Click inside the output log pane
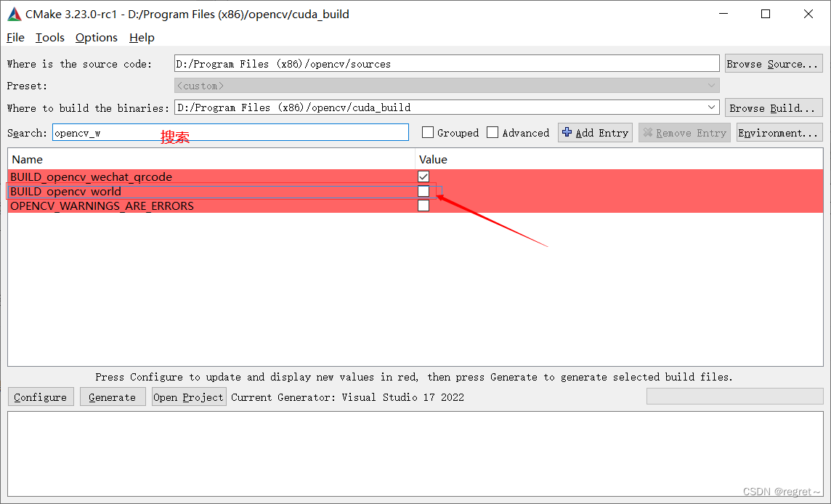Viewport: 831px width, 504px height. pos(415,454)
